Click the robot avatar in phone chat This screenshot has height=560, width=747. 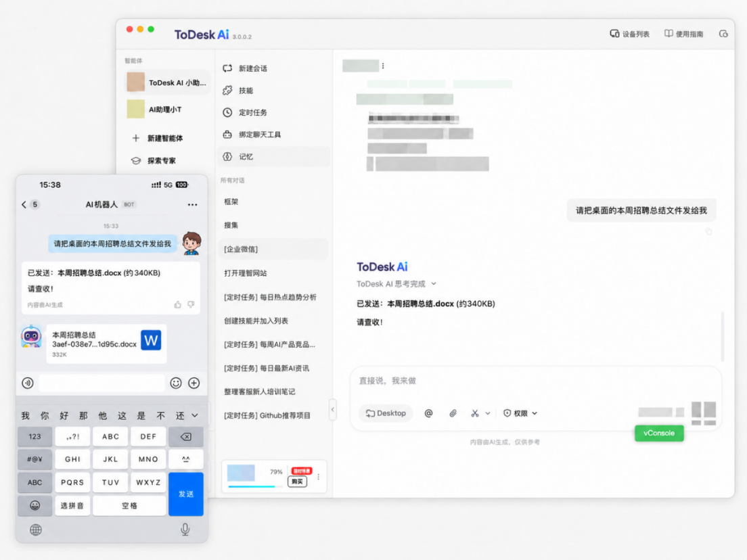(x=31, y=337)
